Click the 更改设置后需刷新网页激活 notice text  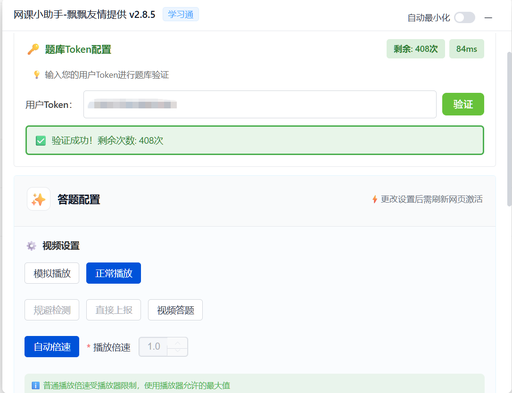pyautogui.click(x=432, y=199)
